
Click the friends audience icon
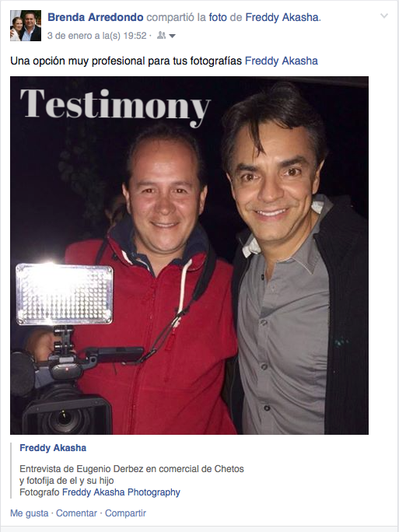161,35
